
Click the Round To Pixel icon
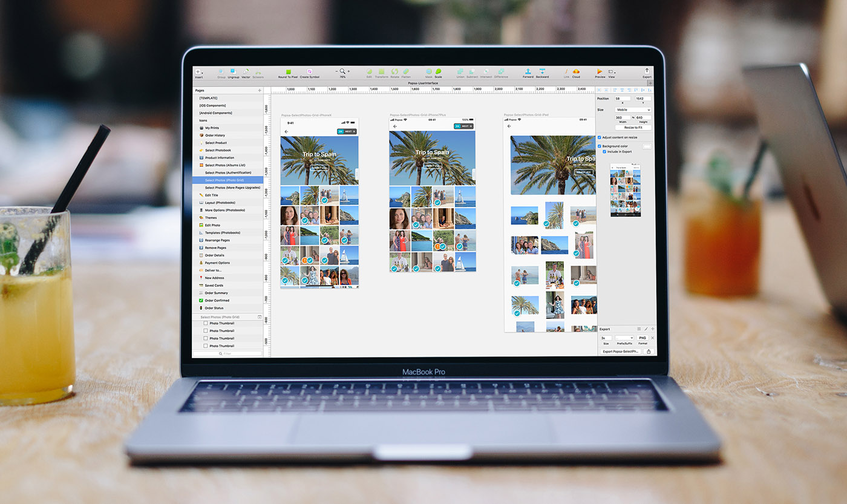tap(288, 71)
